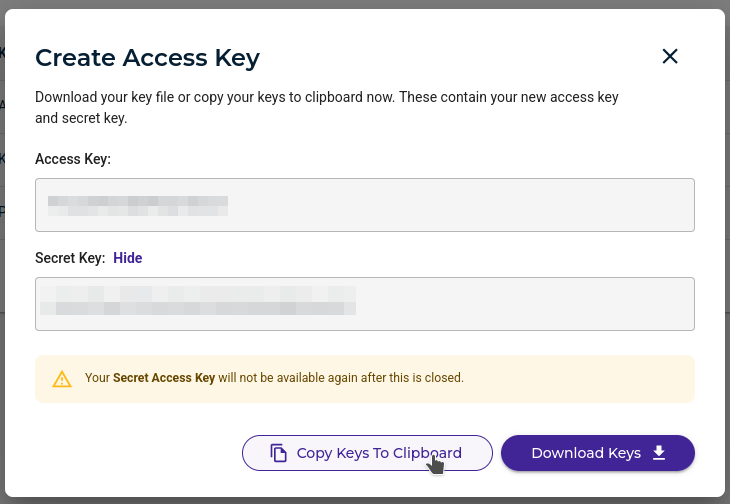Hide the secret key value
Viewport: 730px width, 504px height.
pyautogui.click(x=127, y=258)
